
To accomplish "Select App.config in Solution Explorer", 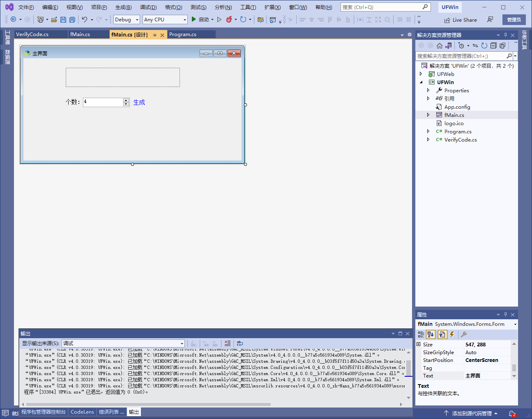I will coord(457,107).
